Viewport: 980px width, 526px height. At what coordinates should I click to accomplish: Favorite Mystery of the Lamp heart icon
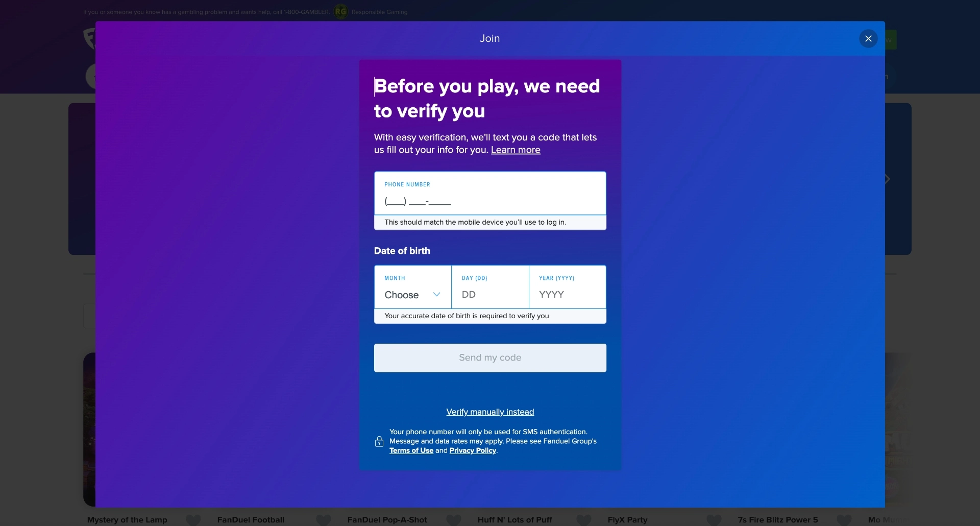click(x=193, y=520)
